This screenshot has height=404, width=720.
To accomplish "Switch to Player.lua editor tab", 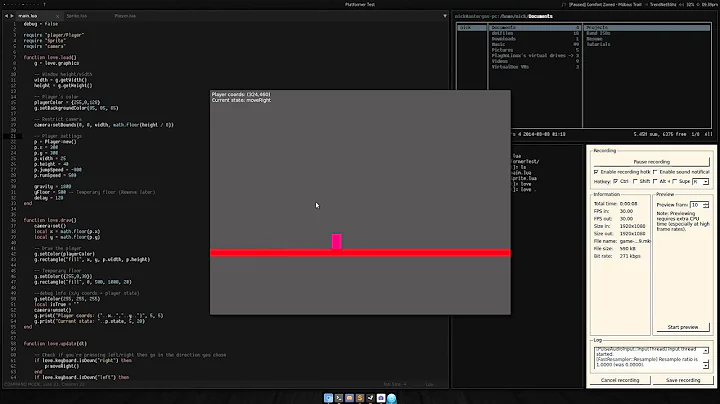I will [x=125, y=16].
